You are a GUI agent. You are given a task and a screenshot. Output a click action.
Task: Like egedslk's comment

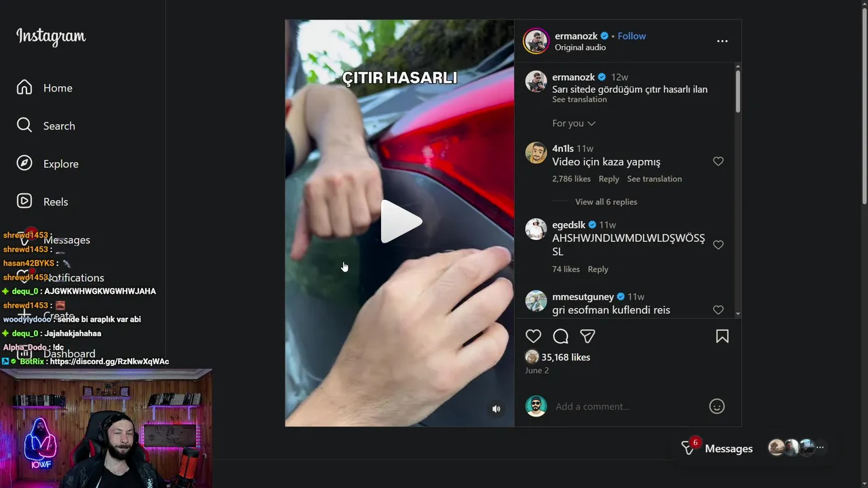coord(718,245)
